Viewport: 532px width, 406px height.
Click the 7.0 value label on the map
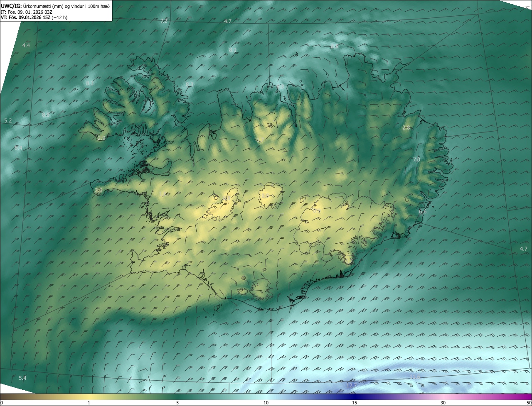point(416,159)
